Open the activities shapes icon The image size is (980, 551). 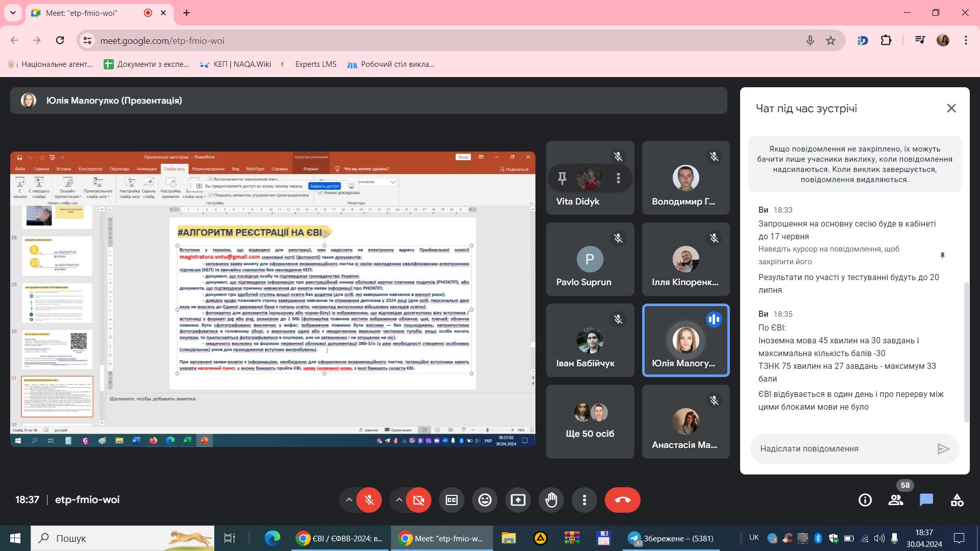[957, 500]
